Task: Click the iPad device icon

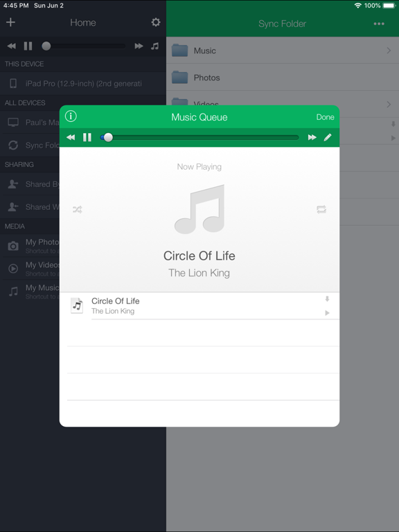Action: pyautogui.click(x=13, y=83)
